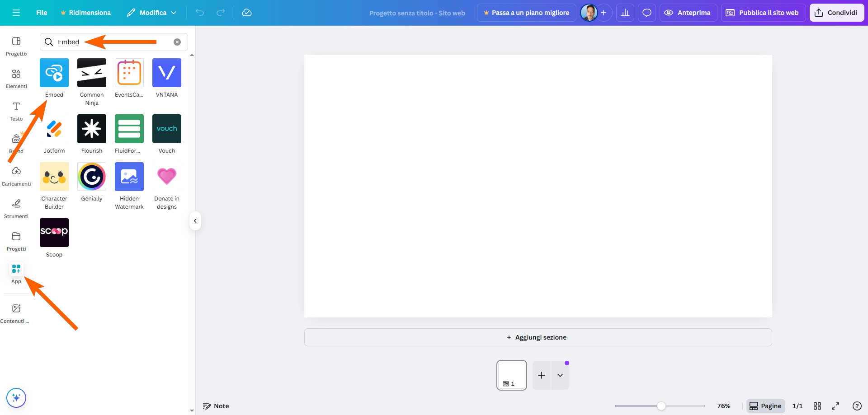Open the Brand side tab
The height and width of the screenshot is (415, 868).
pos(16,144)
